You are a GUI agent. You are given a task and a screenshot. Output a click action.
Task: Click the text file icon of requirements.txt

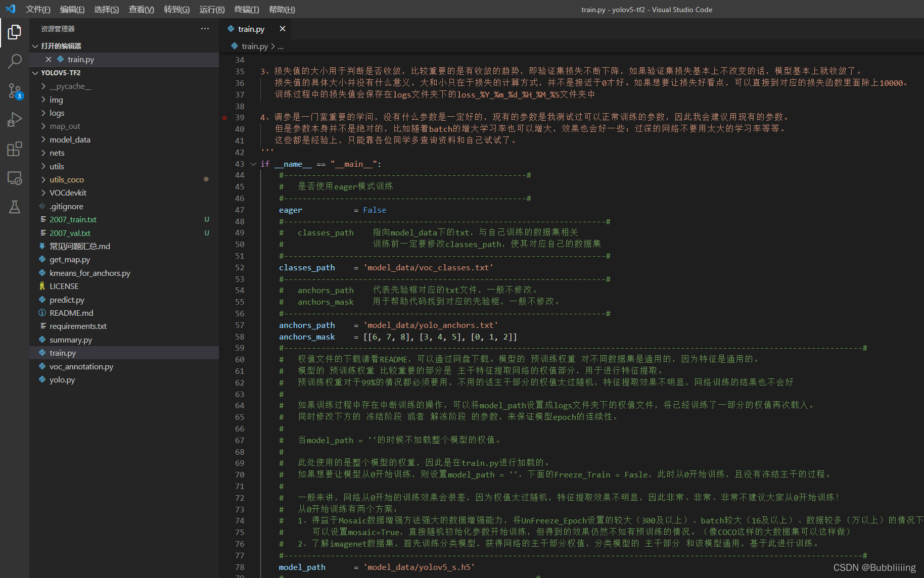42,326
